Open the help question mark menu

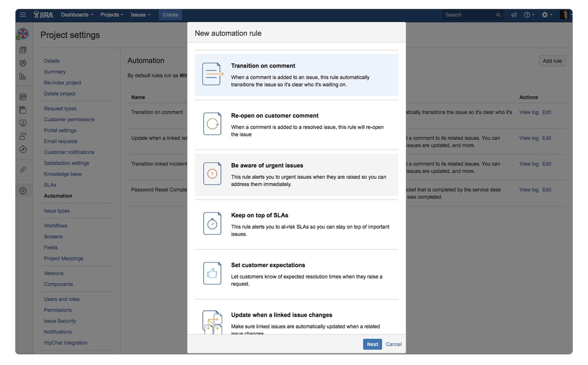529,15
